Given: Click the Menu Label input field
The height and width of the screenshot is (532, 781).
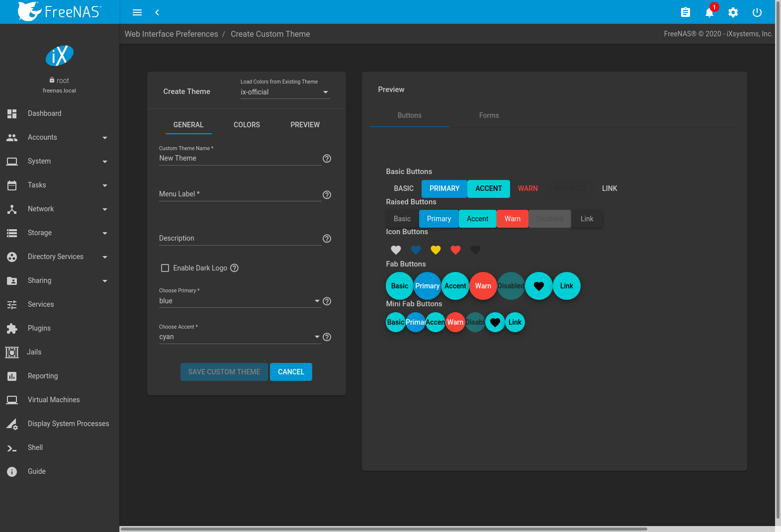Looking at the screenshot, I should coord(240,194).
